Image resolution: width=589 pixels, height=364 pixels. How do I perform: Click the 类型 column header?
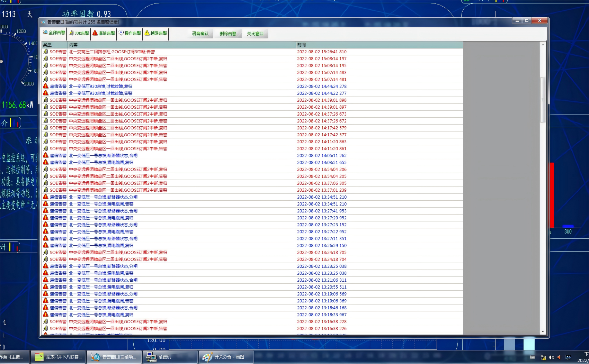pyautogui.click(x=55, y=45)
